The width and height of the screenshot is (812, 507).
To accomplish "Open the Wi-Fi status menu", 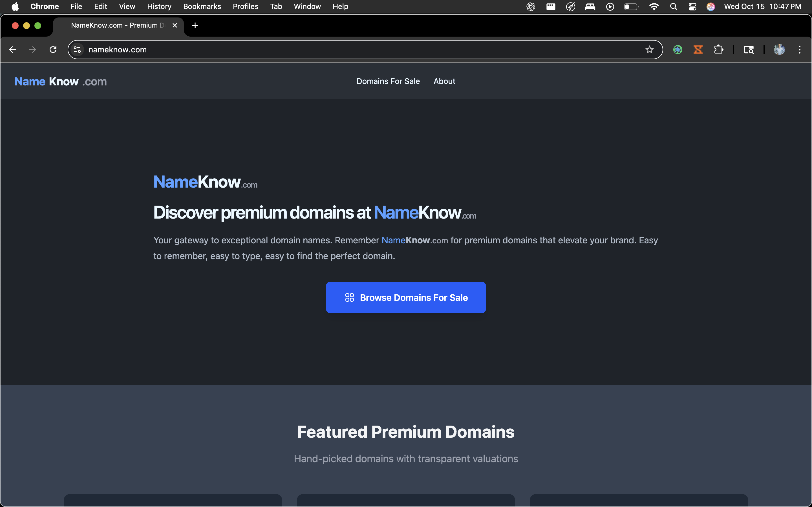I will pyautogui.click(x=654, y=7).
